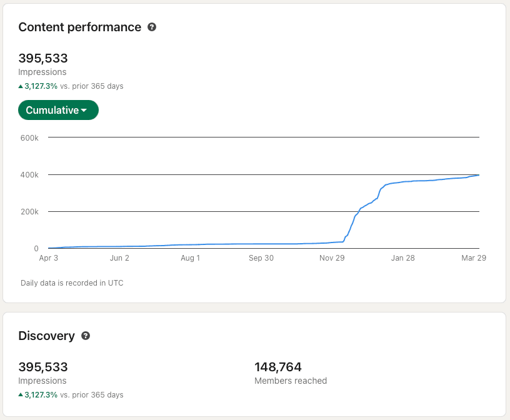Open the Content performance help icon

[x=151, y=27]
